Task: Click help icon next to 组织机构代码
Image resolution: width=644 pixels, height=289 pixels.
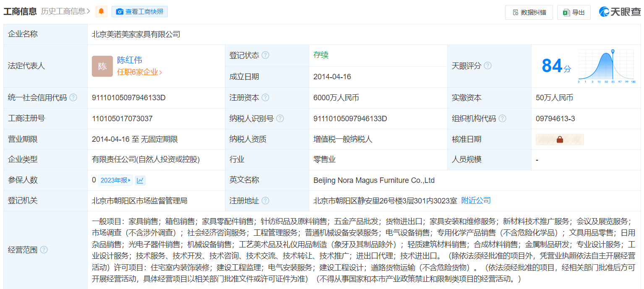Action: coord(502,119)
